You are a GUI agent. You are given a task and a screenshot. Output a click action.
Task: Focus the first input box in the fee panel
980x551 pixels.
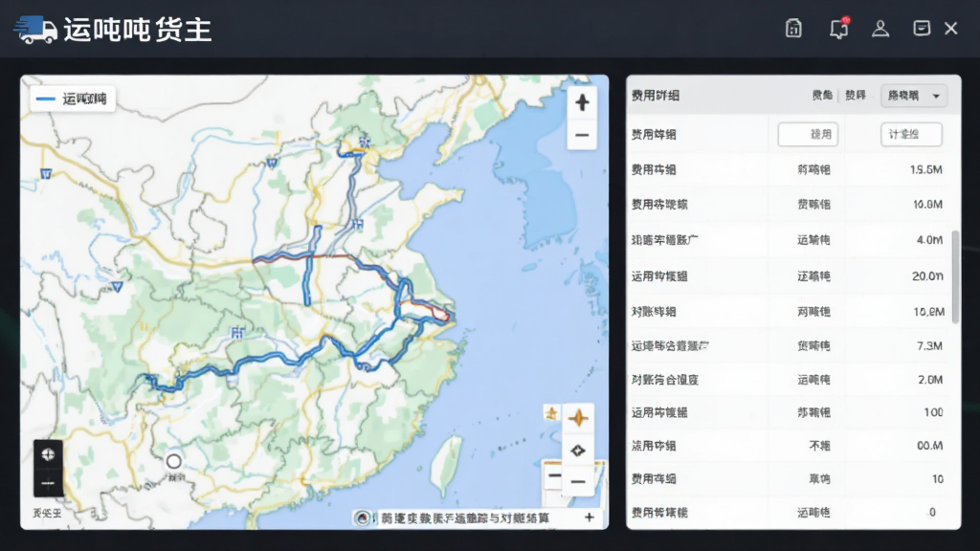(808, 134)
